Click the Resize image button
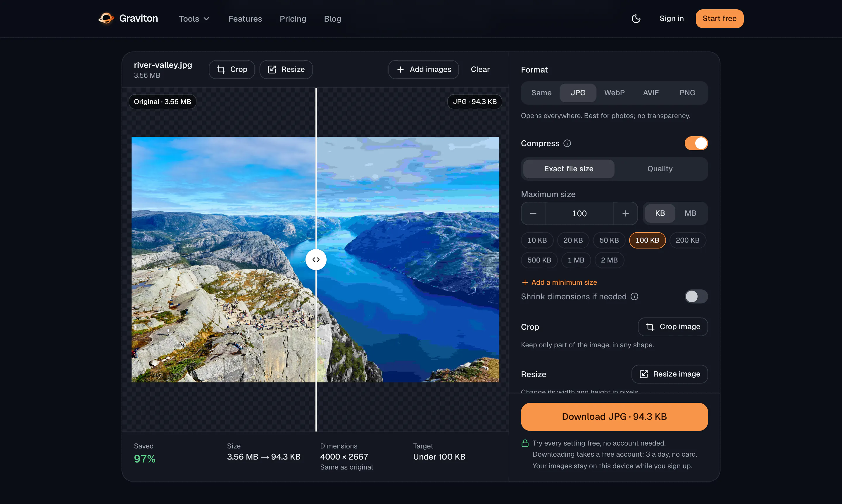 669,374
